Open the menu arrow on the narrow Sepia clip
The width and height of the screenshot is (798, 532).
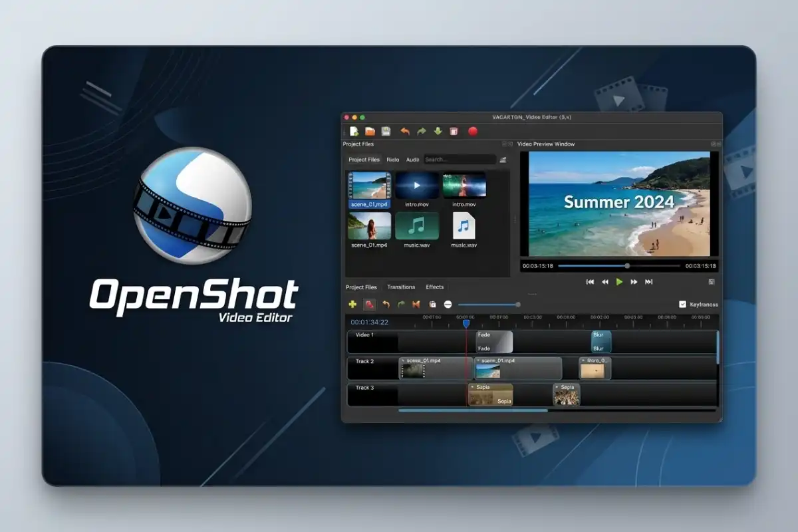pyautogui.click(x=557, y=386)
